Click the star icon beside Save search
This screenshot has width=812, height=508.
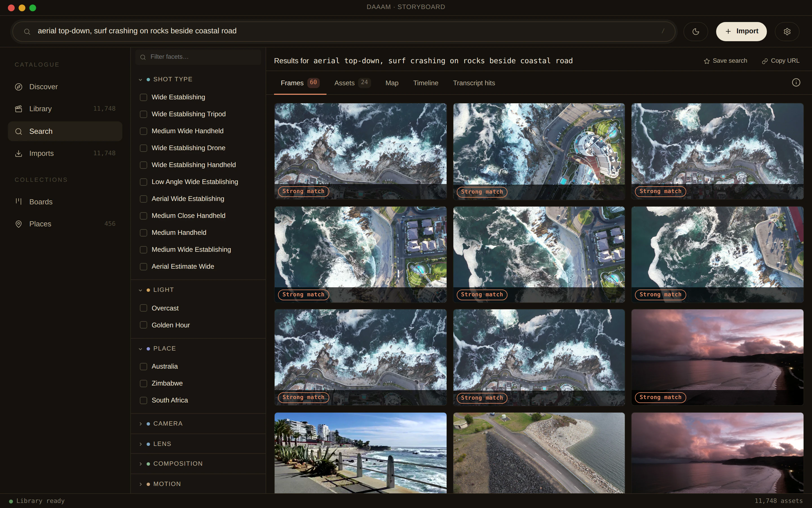pyautogui.click(x=707, y=61)
